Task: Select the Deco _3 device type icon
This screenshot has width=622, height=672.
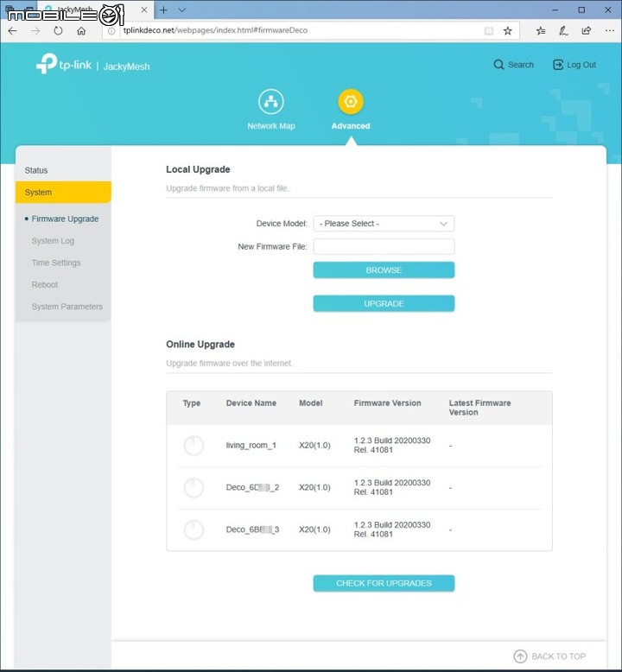Action: [x=194, y=529]
